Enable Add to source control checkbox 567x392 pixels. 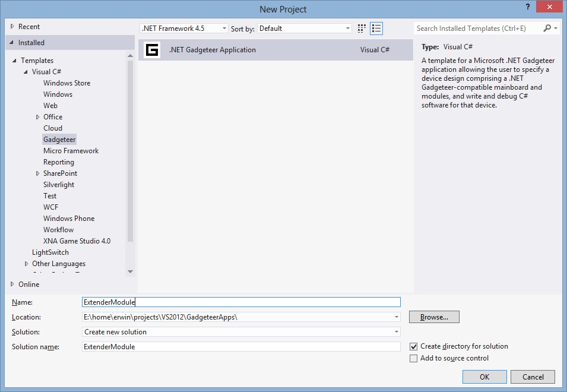413,358
